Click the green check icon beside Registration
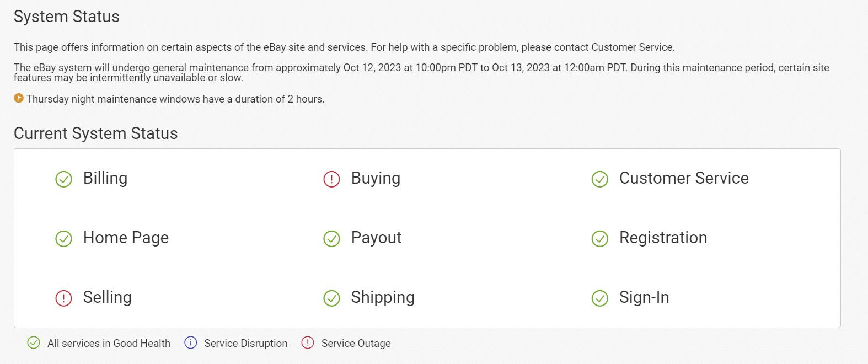868x364 pixels. [x=599, y=239]
